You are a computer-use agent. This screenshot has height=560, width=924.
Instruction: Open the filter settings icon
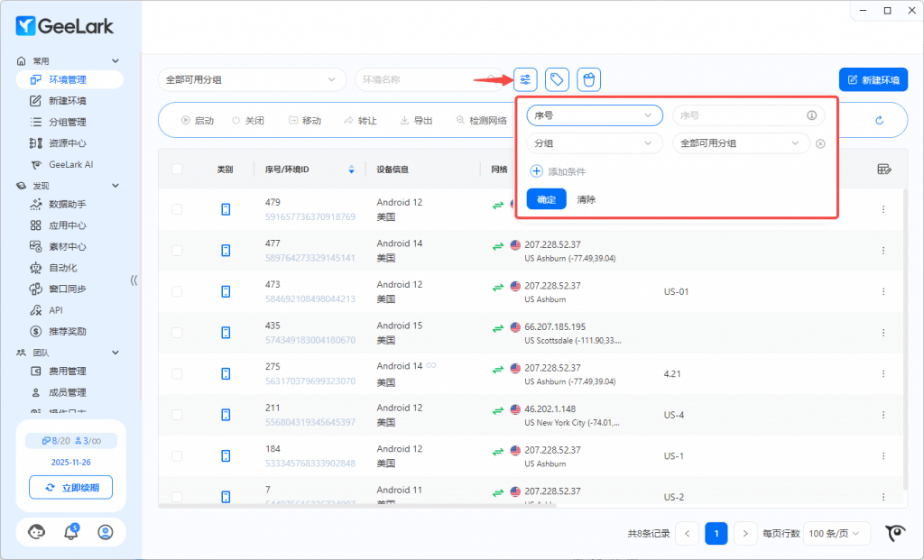pyautogui.click(x=525, y=79)
